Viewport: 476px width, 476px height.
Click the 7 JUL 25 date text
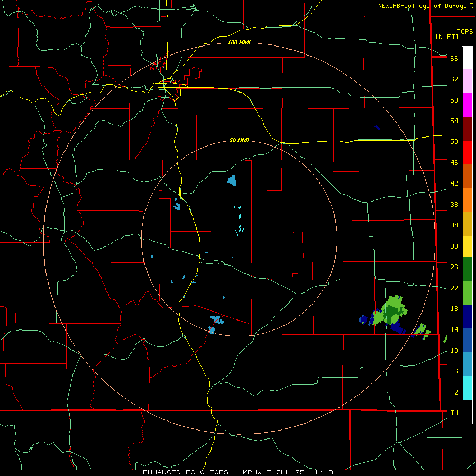pyautogui.click(x=286, y=472)
